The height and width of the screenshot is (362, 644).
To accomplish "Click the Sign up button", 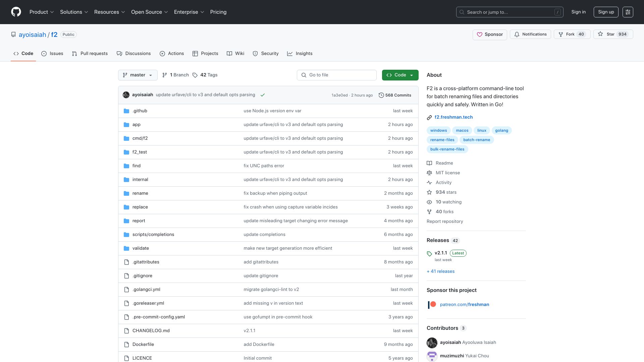I will pos(606,12).
